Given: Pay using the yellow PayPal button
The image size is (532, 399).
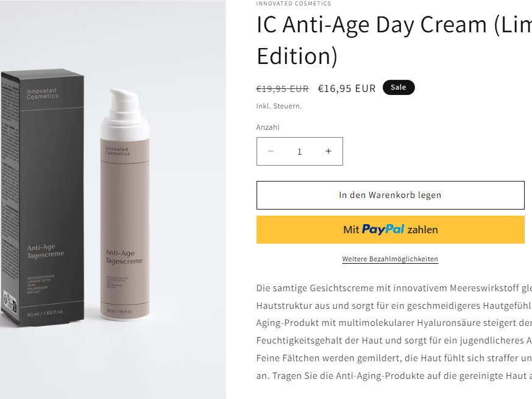Looking at the screenshot, I should (390, 230).
